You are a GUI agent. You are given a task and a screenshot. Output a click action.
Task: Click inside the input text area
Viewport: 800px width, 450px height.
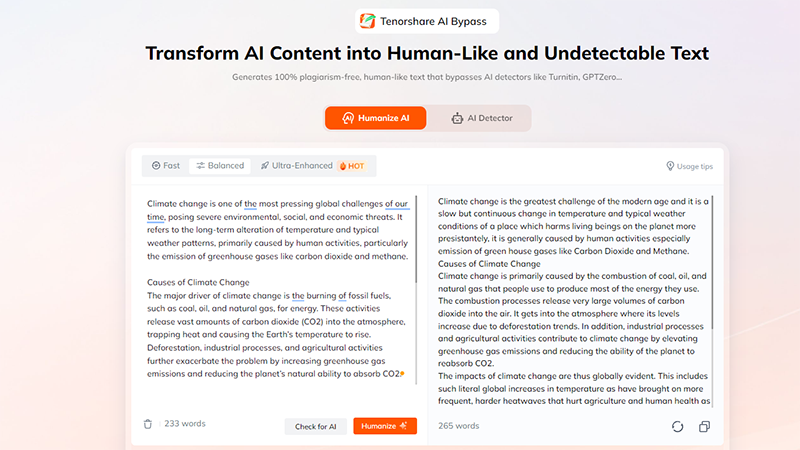[275, 300]
